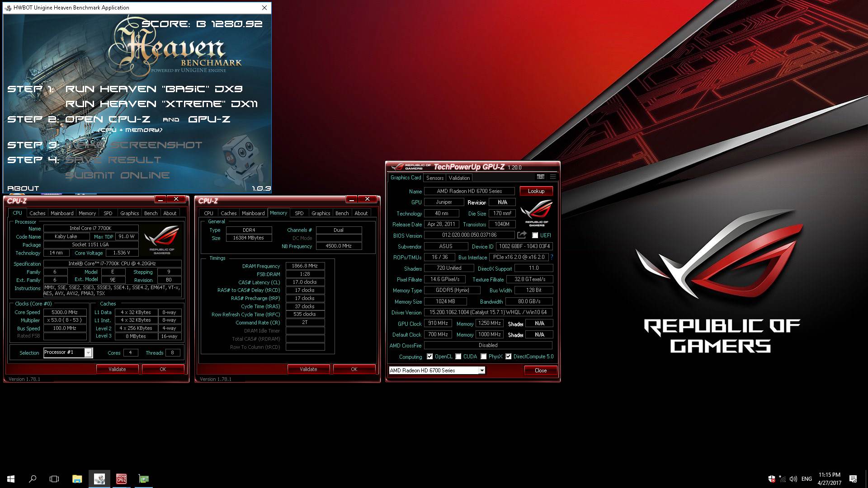Click the BIOS share/export arrow icon in GPU-Z
Viewport: 868px width, 488px height.
[522, 235]
